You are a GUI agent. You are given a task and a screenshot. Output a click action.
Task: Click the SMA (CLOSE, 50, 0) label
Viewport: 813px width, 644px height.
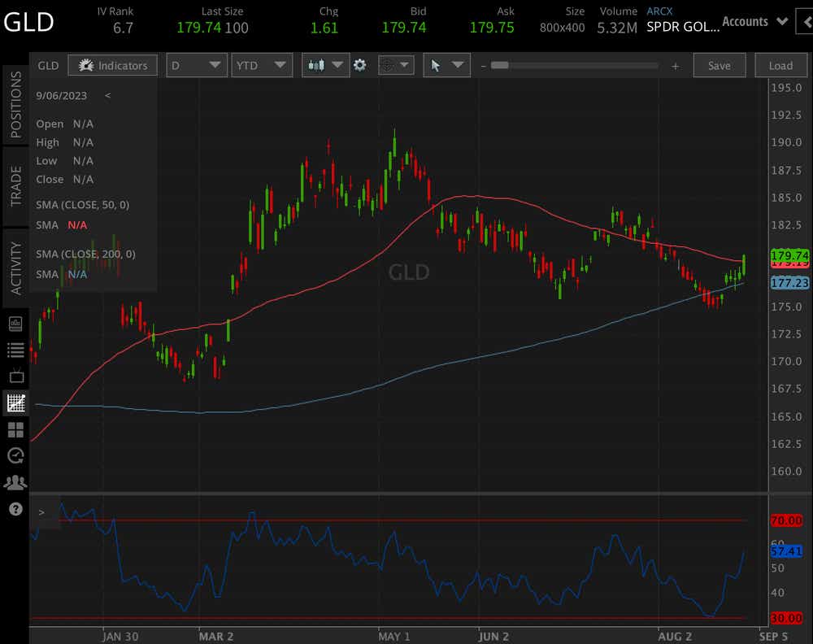coord(82,205)
